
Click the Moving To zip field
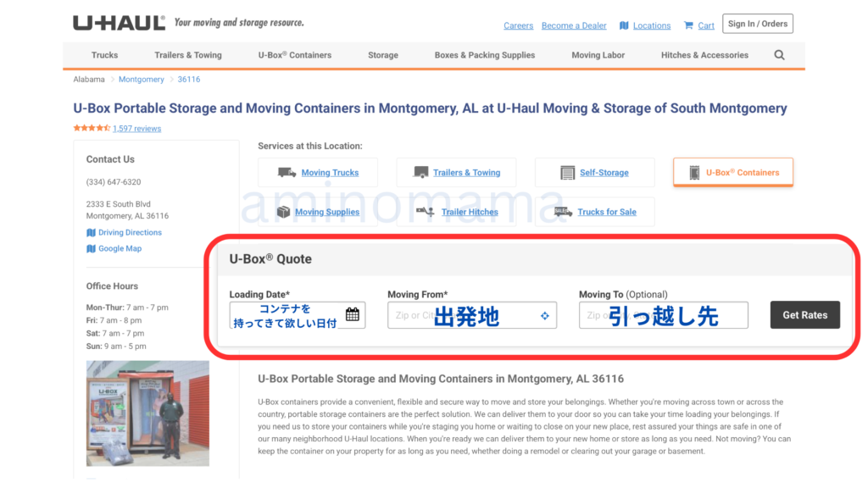coord(663,315)
